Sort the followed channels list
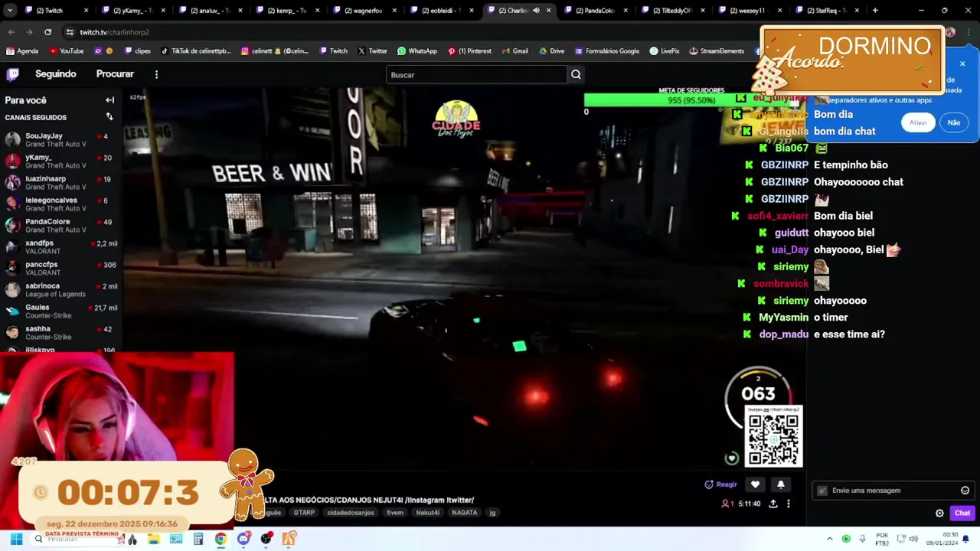 pyautogui.click(x=109, y=117)
